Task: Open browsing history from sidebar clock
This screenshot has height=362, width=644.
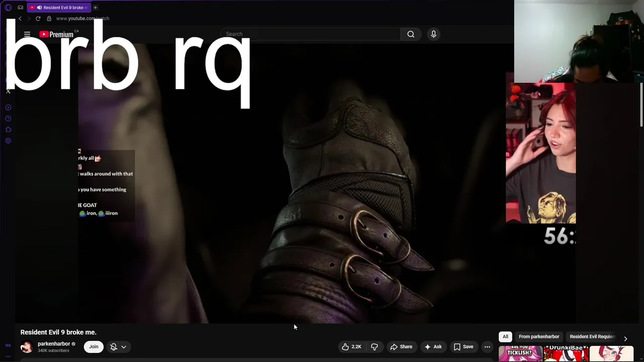Action: [8, 119]
